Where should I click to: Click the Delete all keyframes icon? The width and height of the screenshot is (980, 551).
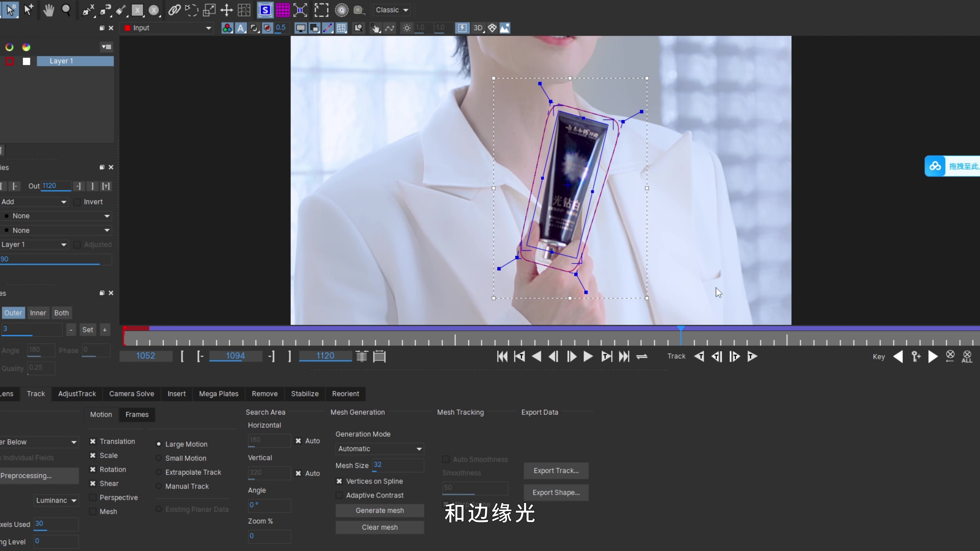[967, 356]
